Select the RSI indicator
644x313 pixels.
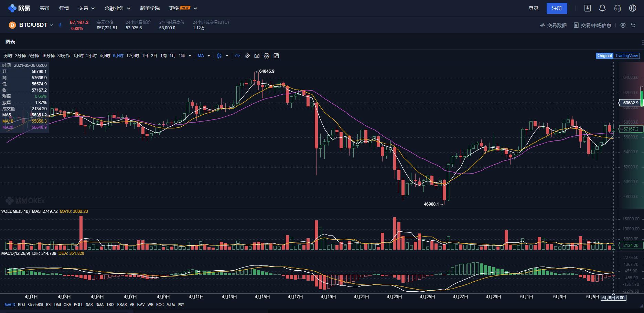tap(49, 305)
